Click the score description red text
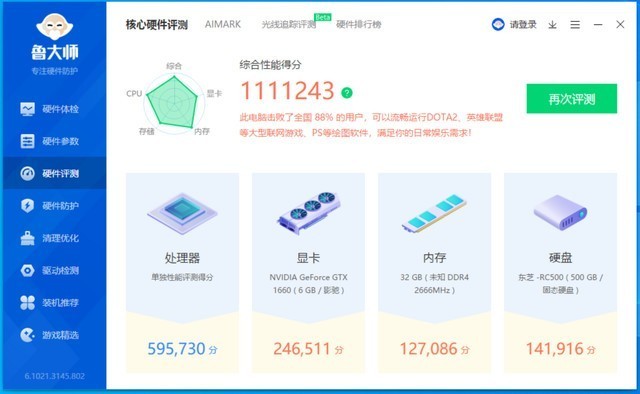 pos(371,125)
